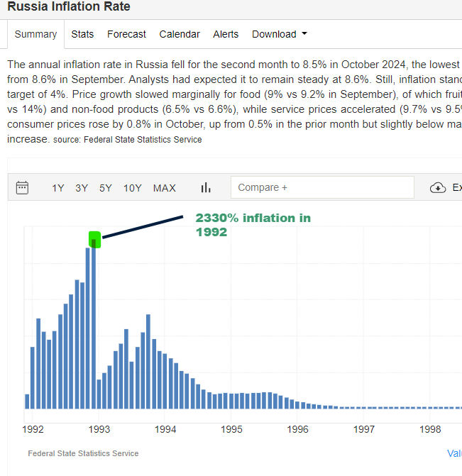Switch to the Summary tab
The width and height of the screenshot is (462, 476).
pyautogui.click(x=36, y=34)
